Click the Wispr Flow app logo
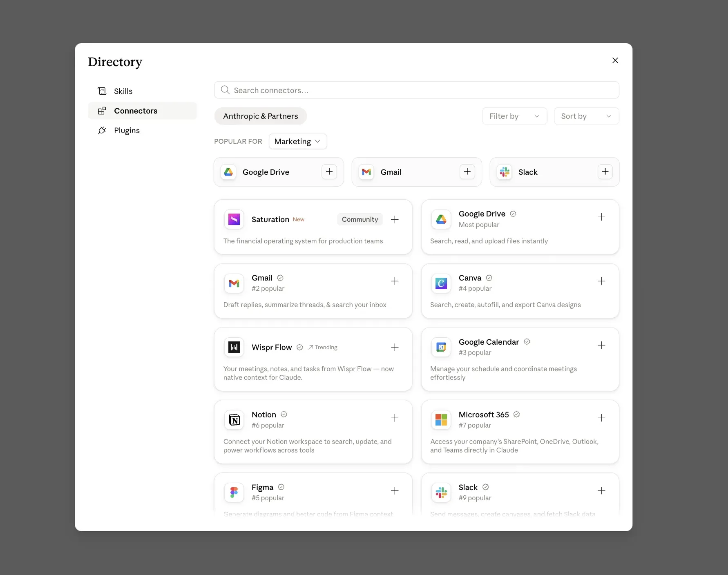 pos(234,347)
